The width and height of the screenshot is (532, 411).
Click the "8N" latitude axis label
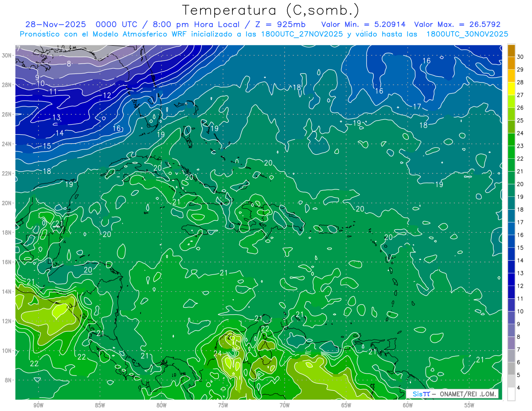pyautogui.click(x=8, y=380)
